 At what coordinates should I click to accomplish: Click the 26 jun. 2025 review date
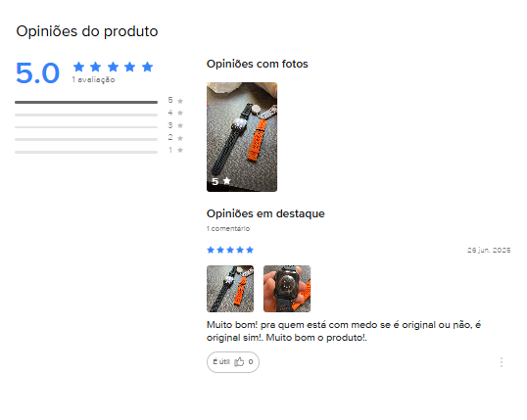[489, 250]
